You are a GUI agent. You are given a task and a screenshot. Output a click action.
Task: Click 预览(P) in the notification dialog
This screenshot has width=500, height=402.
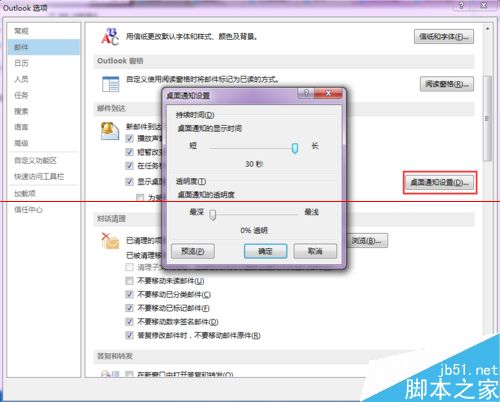193,251
